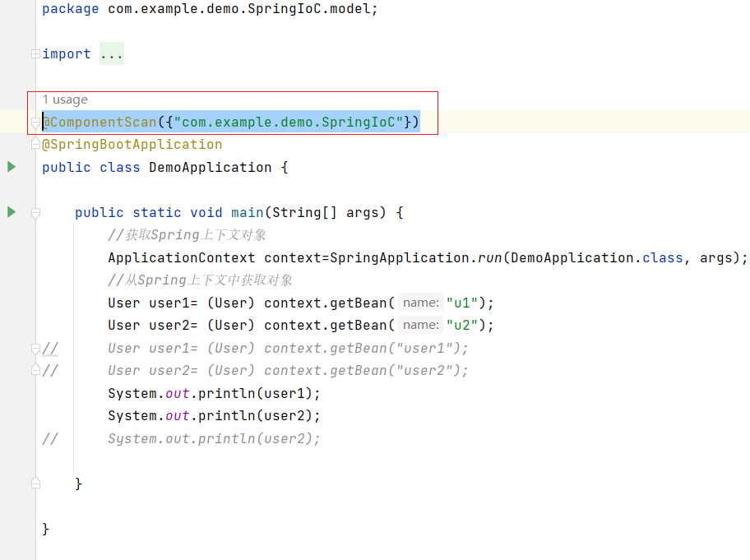The height and width of the screenshot is (560, 750).
Task: Click the commented getBean("user2") line
Action: pos(288,371)
